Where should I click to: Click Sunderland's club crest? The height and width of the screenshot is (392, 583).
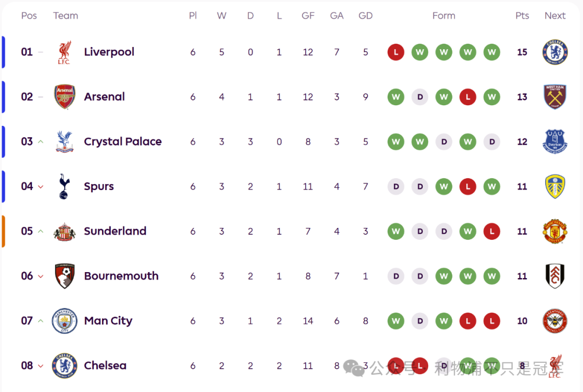coord(64,232)
